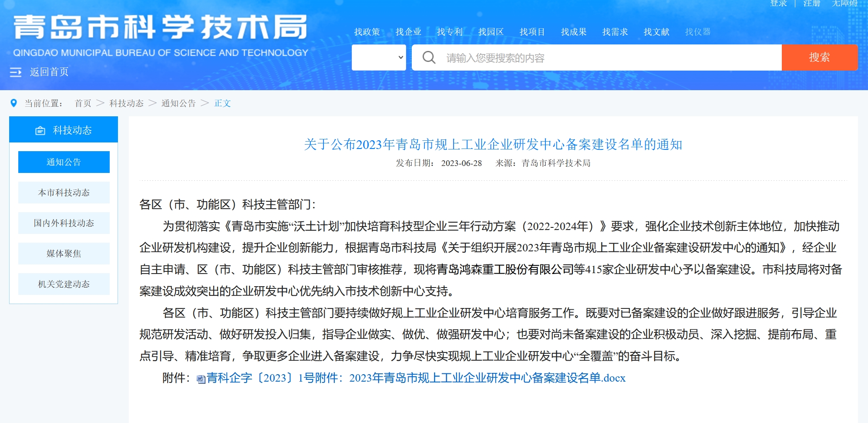Click the menu icon beside 返回首页
868x423 pixels.
point(16,72)
